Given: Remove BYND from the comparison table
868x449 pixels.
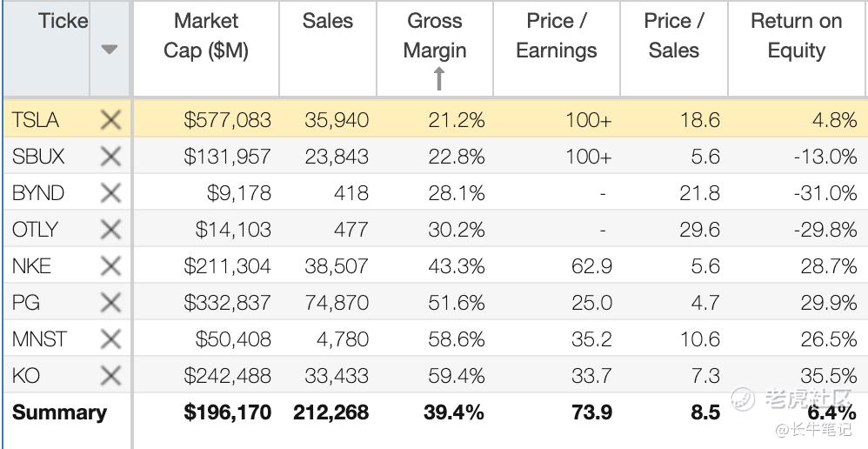Looking at the screenshot, I should [110, 193].
